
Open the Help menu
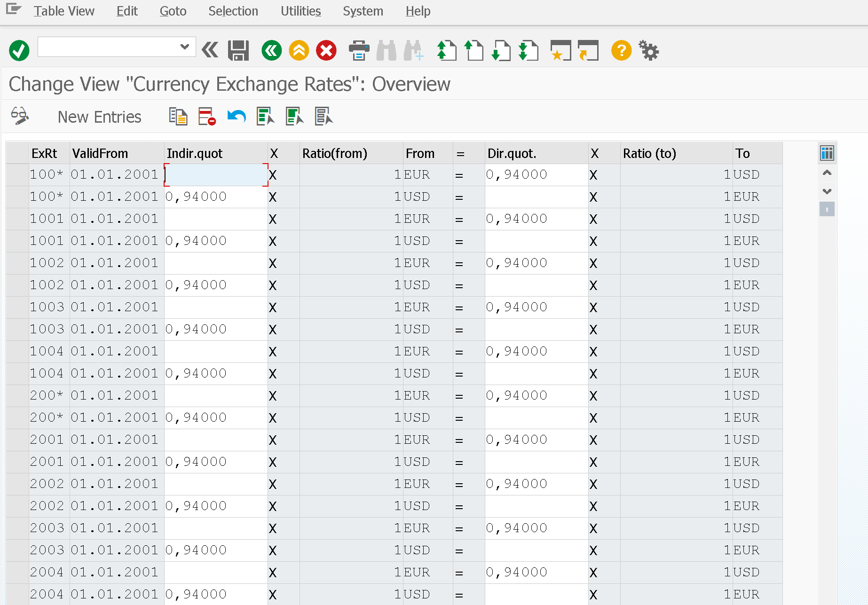click(418, 11)
